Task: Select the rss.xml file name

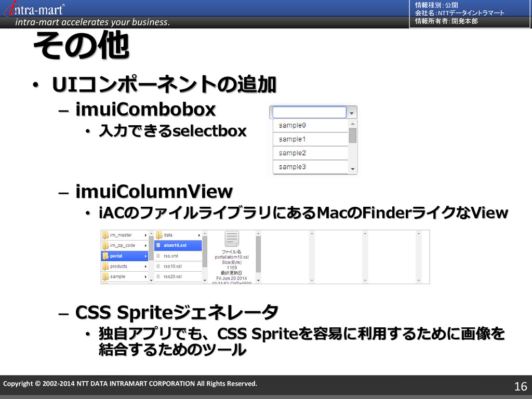Action: (x=170, y=256)
